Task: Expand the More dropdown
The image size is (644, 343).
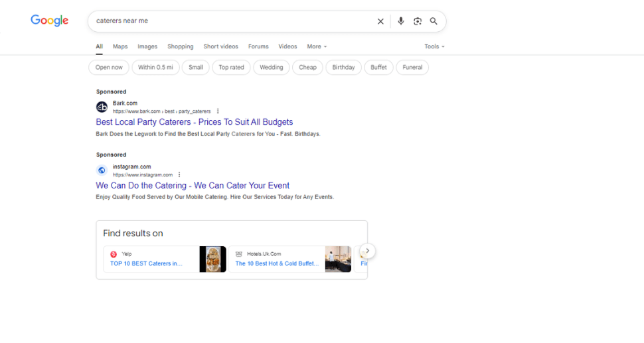Action: point(317,46)
